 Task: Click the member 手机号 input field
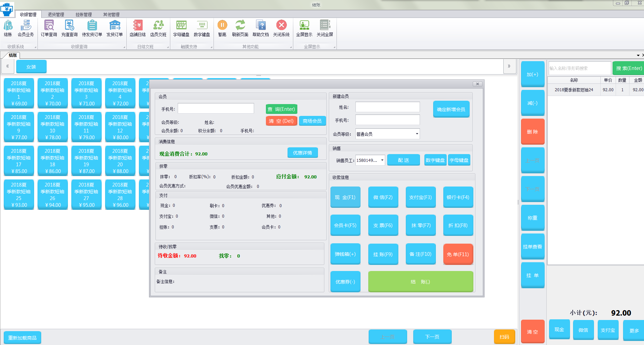tap(216, 108)
